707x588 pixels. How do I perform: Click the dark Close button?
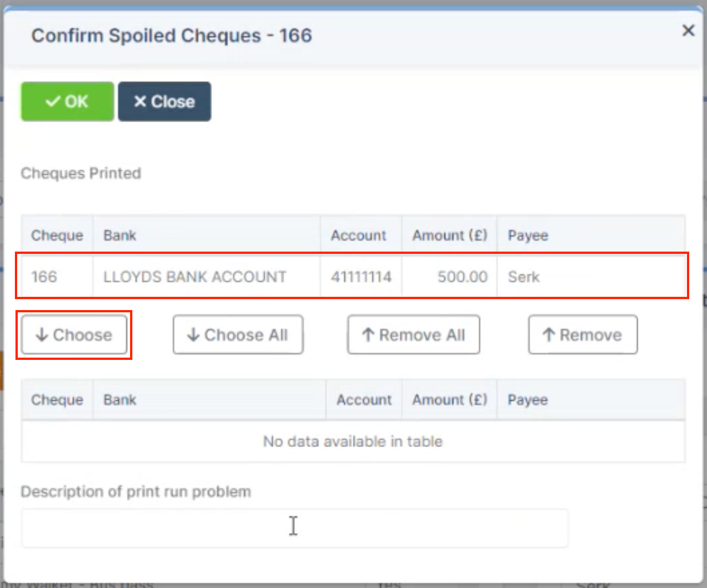[164, 101]
